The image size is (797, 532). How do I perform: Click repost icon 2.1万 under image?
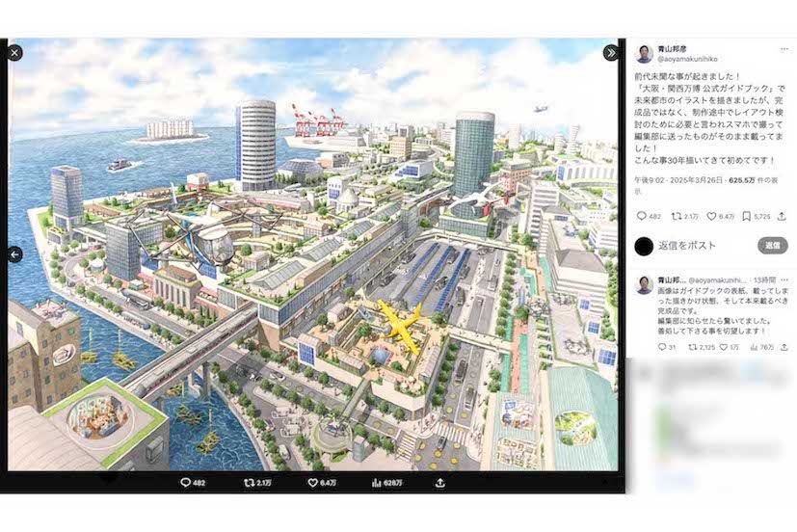tap(257, 483)
